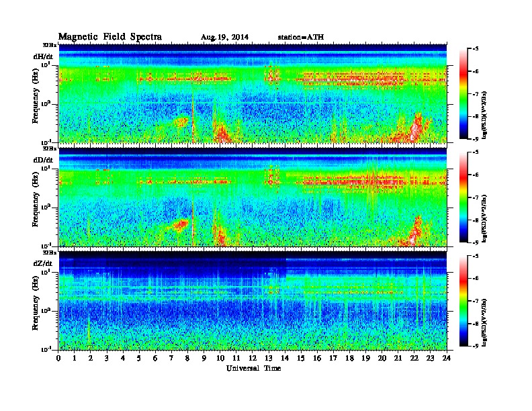This screenshot has height=411, width=532.
Task: Click the log PSD label beside dH/dt color bar
Action: (484, 115)
